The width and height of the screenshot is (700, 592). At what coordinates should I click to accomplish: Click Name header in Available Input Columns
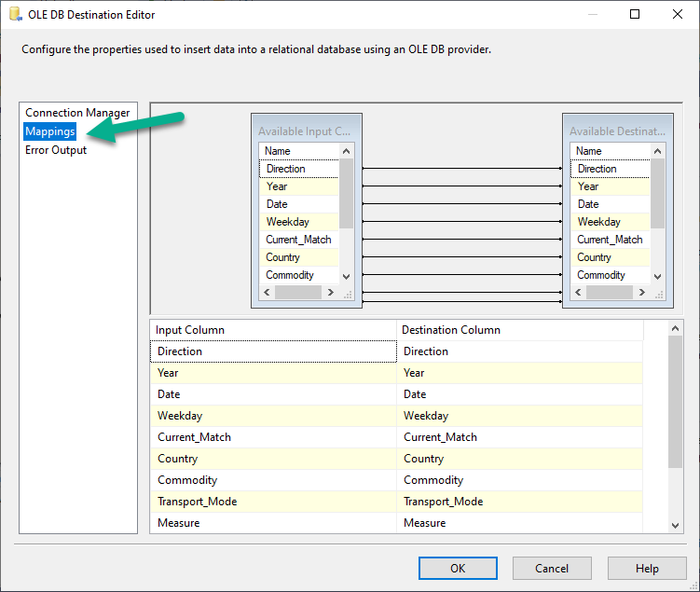pos(298,151)
